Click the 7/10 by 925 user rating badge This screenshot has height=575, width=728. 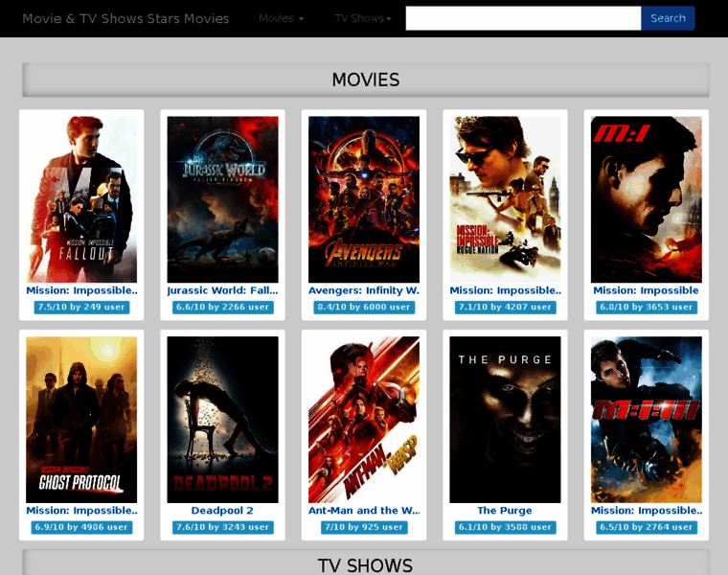click(x=364, y=527)
